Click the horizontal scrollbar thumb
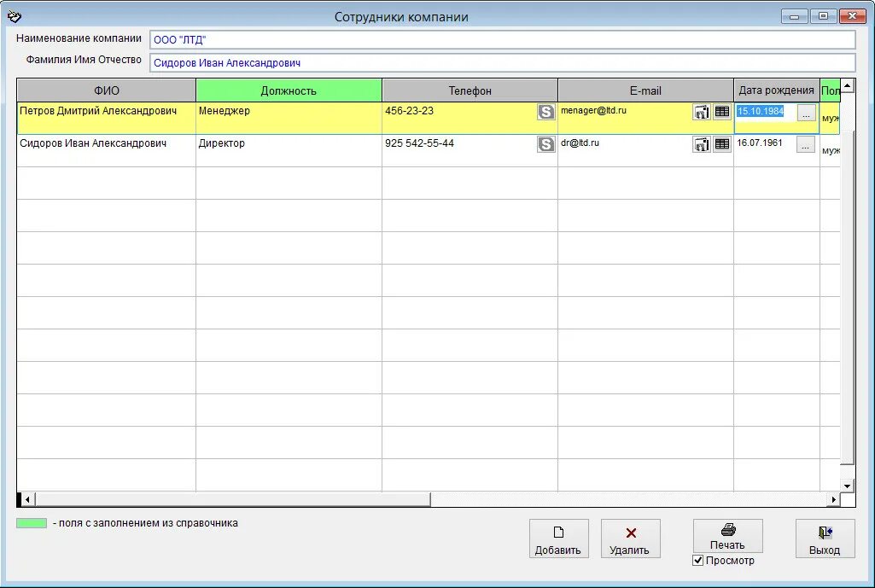This screenshot has width=875, height=588. coord(233,499)
